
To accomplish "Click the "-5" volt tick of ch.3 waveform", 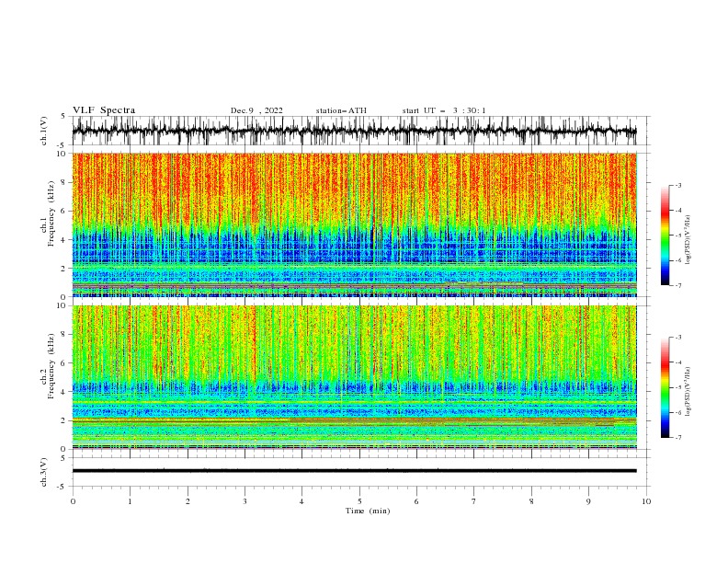I will coord(63,487).
